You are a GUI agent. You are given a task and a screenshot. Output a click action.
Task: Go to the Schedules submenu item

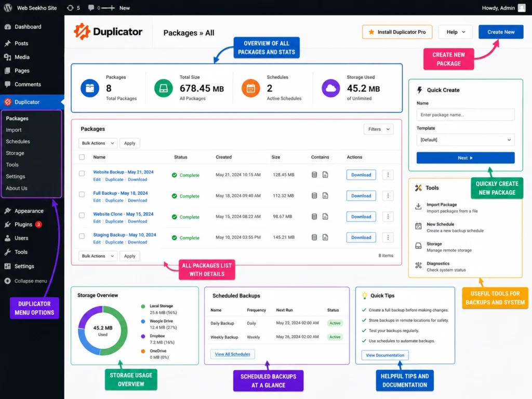point(18,141)
